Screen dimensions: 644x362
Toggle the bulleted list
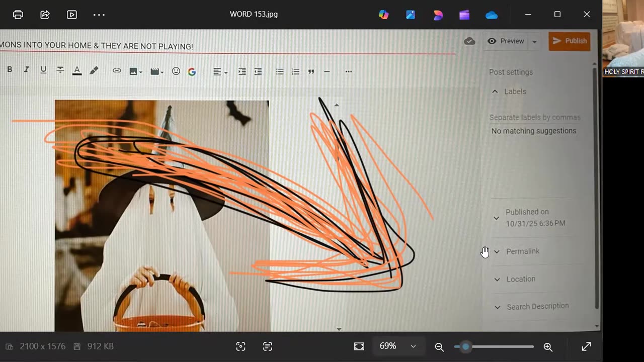tap(280, 72)
